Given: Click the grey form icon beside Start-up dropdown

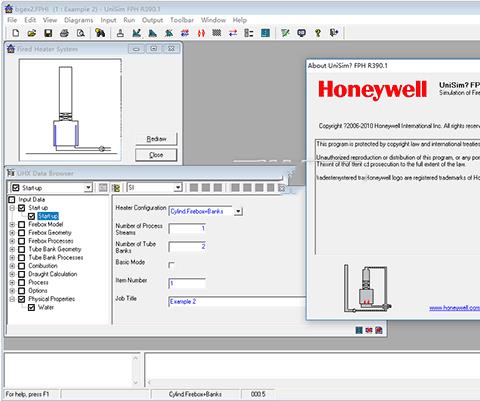Looking at the screenshot, I should point(103,188).
